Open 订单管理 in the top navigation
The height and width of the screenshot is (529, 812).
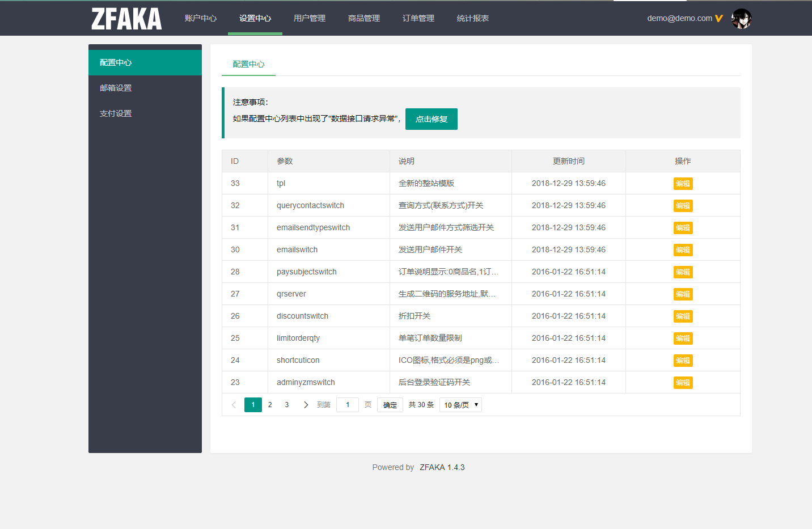[x=418, y=18]
